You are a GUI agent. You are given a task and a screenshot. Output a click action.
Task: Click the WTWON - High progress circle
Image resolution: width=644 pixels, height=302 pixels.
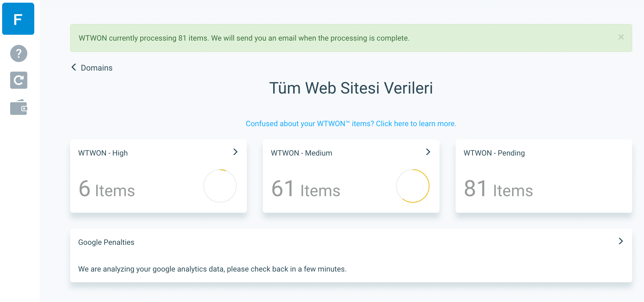click(x=220, y=186)
